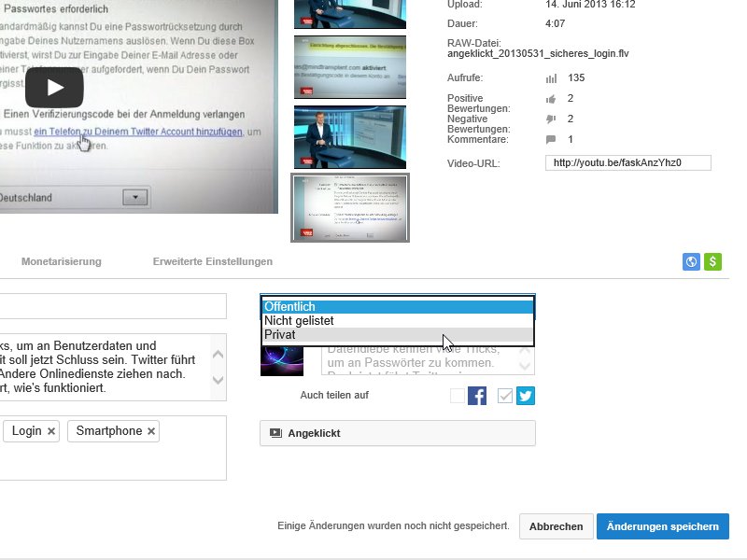The height and width of the screenshot is (560, 747).
Task: Open the Erweiterte Einstellungen tab
Action: 213,261
